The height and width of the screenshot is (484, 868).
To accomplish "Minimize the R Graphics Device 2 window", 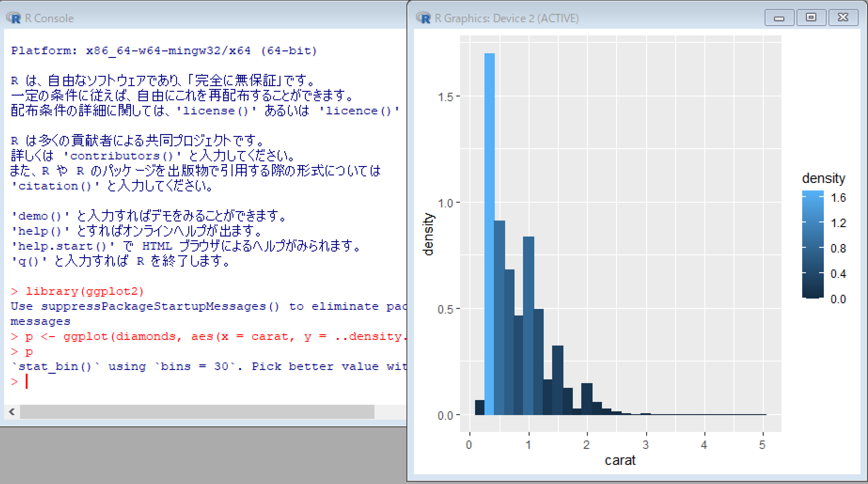I will pyautogui.click(x=779, y=18).
